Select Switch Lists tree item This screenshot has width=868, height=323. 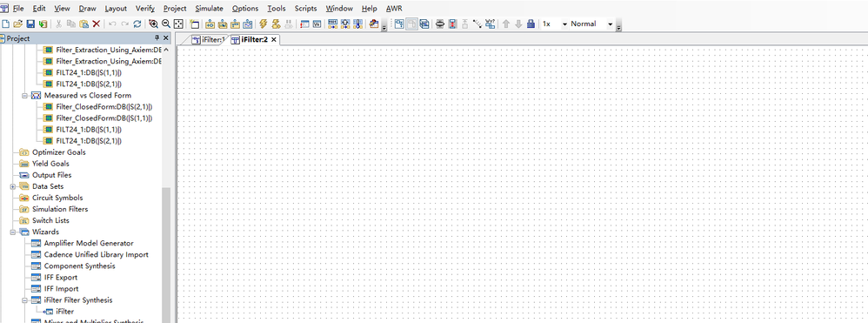click(x=50, y=220)
